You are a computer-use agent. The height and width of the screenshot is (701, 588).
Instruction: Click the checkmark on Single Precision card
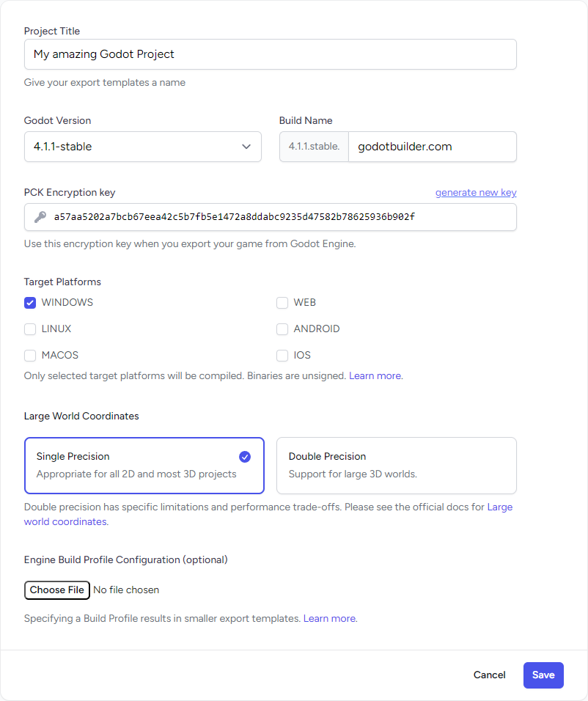[244, 457]
